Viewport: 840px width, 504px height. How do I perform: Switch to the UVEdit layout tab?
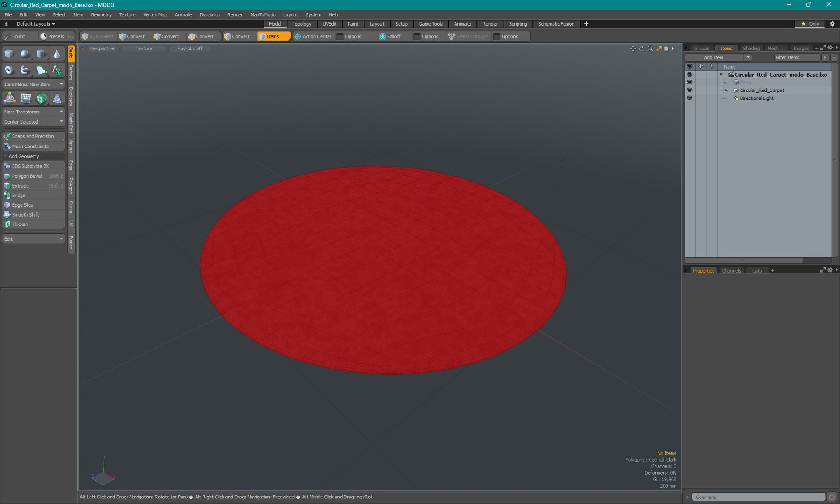tap(329, 24)
